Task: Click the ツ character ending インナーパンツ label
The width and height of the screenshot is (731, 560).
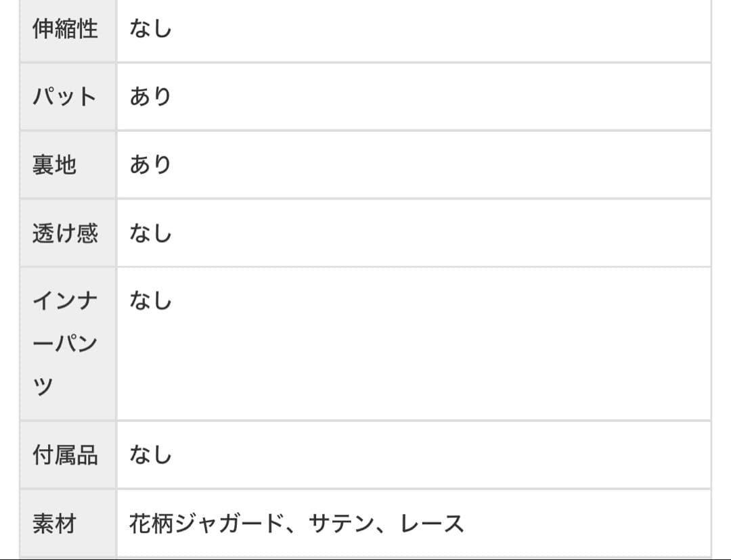Action: click(43, 386)
